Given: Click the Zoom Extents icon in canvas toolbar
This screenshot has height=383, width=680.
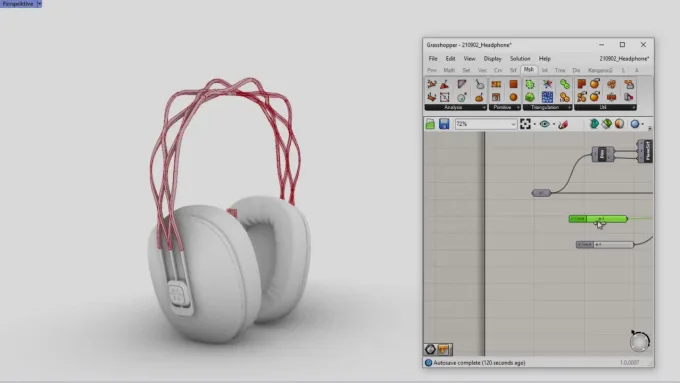Looking at the screenshot, I should click(x=525, y=124).
